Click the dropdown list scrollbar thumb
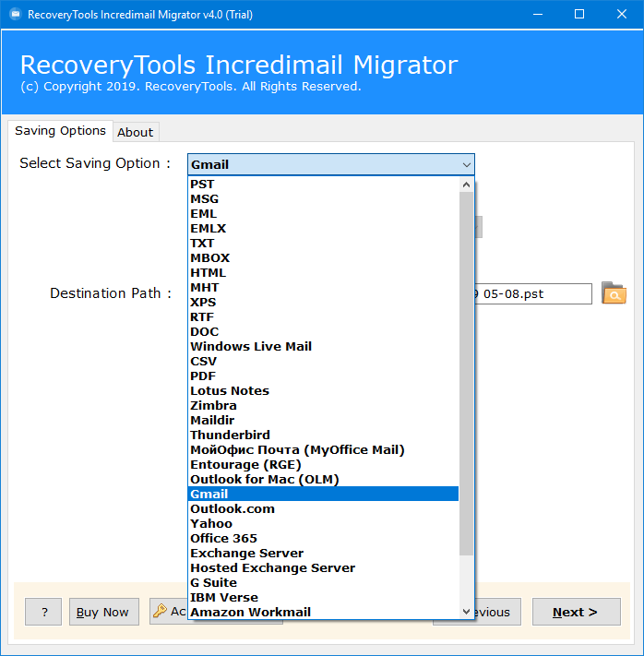 coord(466,374)
